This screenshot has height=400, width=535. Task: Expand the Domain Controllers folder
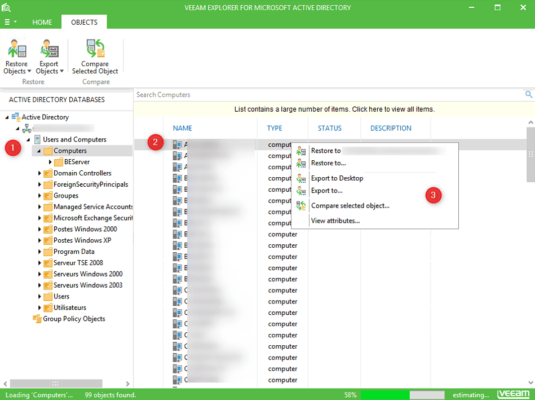click(39, 173)
